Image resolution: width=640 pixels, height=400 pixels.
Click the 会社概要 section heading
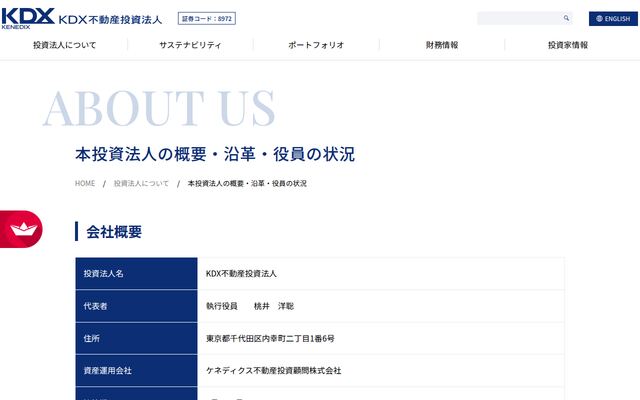(114, 232)
